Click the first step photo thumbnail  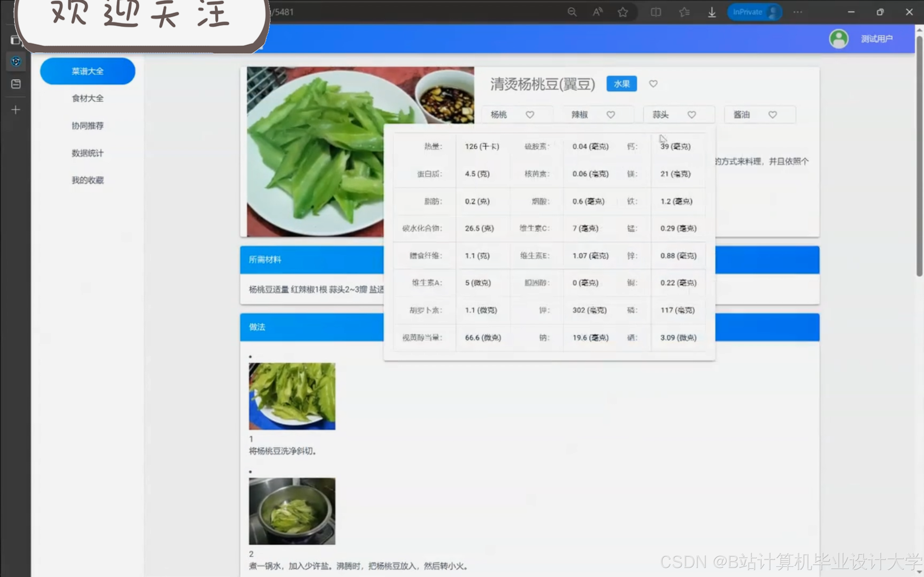(x=292, y=396)
